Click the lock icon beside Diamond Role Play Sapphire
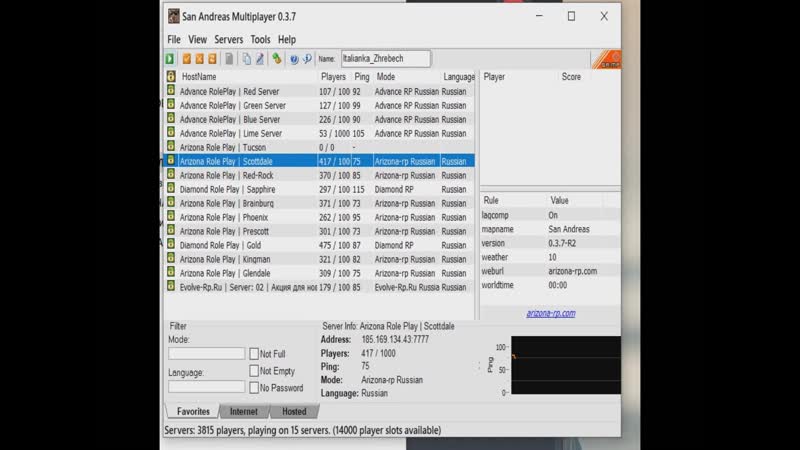 point(171,188)
